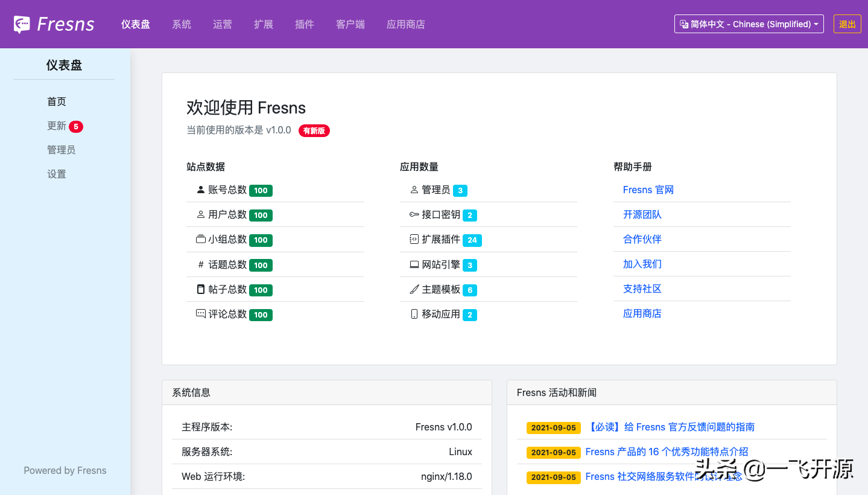Click the 管理员 count badge 3
The width and height of the screenshot is (868, 495).
pyautogui.click(x=460, y=191)
